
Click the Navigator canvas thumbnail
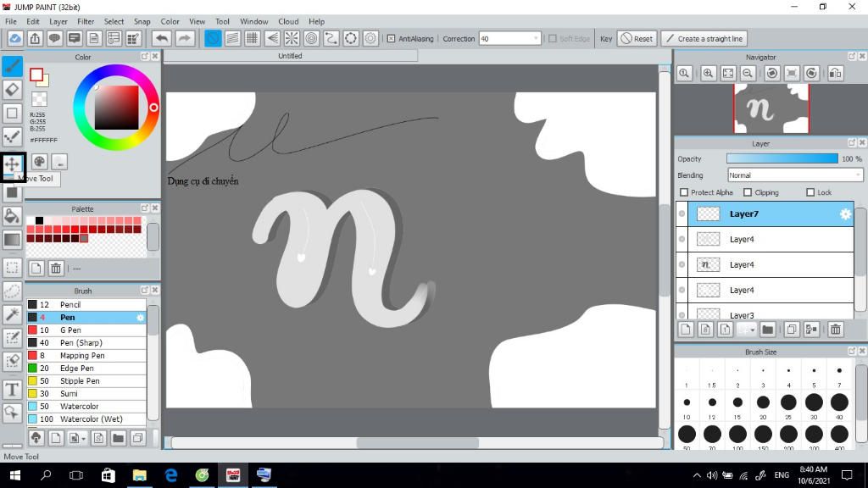771,108
